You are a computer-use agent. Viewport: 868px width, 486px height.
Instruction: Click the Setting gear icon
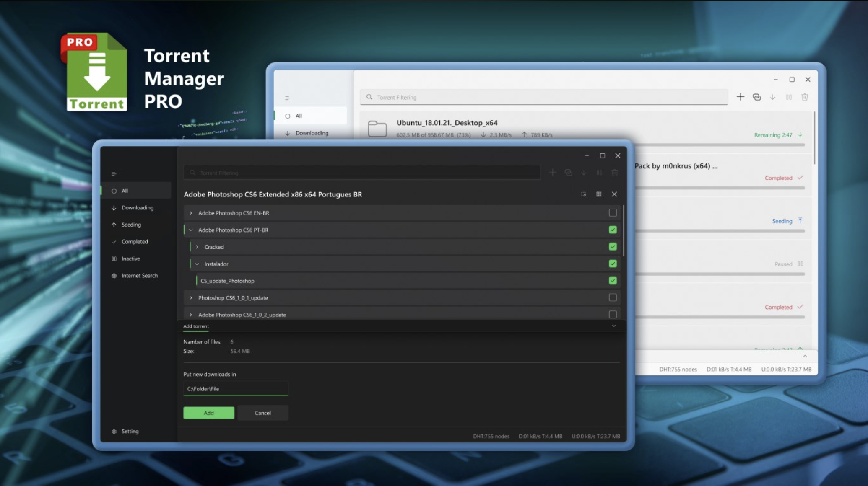click(x=114, y=432)
